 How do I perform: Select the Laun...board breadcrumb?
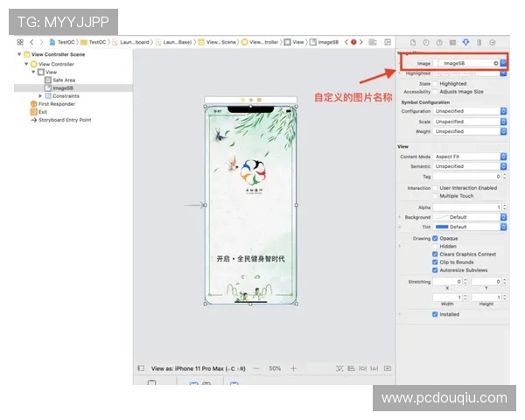(131, 42)
